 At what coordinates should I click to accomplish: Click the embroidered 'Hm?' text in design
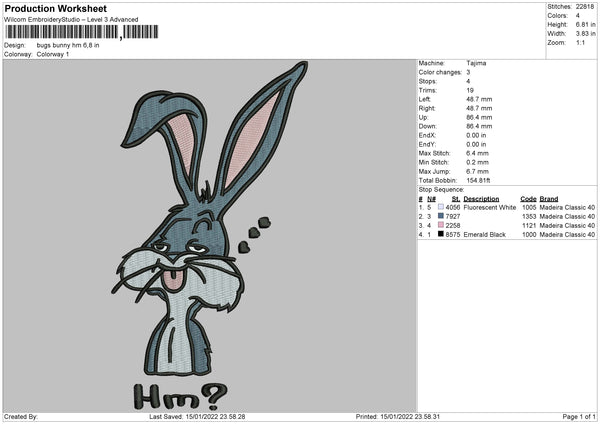(x=180, y=397)
